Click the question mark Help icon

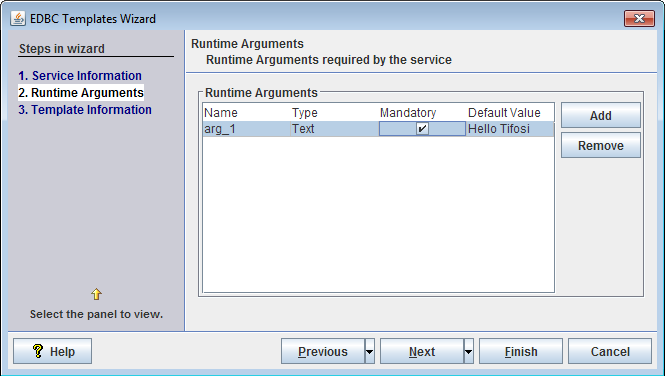click(38, 351)
